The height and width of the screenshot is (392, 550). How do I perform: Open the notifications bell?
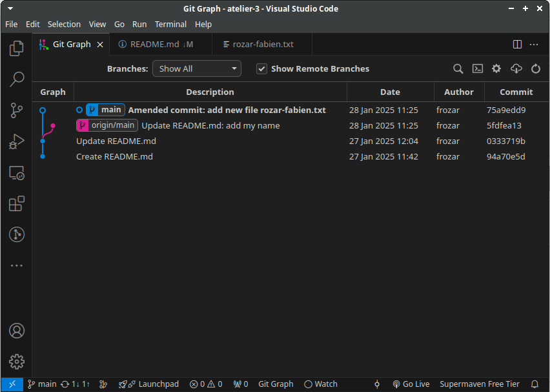pos(535,384)
